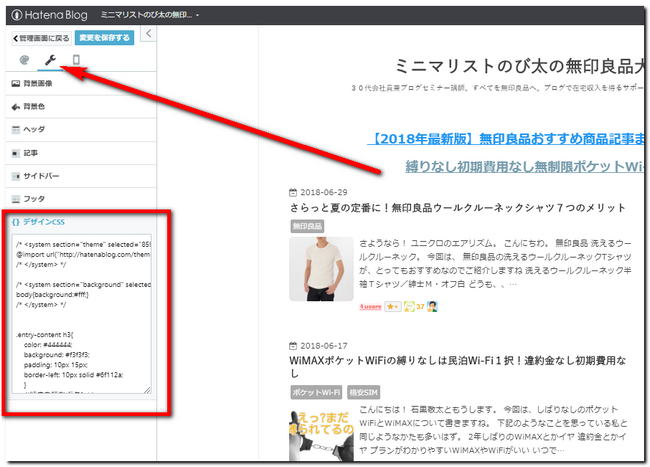Click the ポケットWi-Fi category tag
Screen dimensions: 650x467
click(x=316, y=392)
